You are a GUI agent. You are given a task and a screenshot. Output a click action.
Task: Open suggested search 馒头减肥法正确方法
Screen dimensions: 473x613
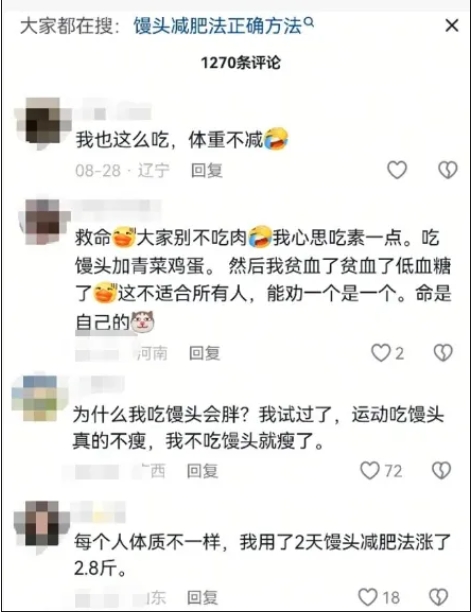(x=218, y=26)
